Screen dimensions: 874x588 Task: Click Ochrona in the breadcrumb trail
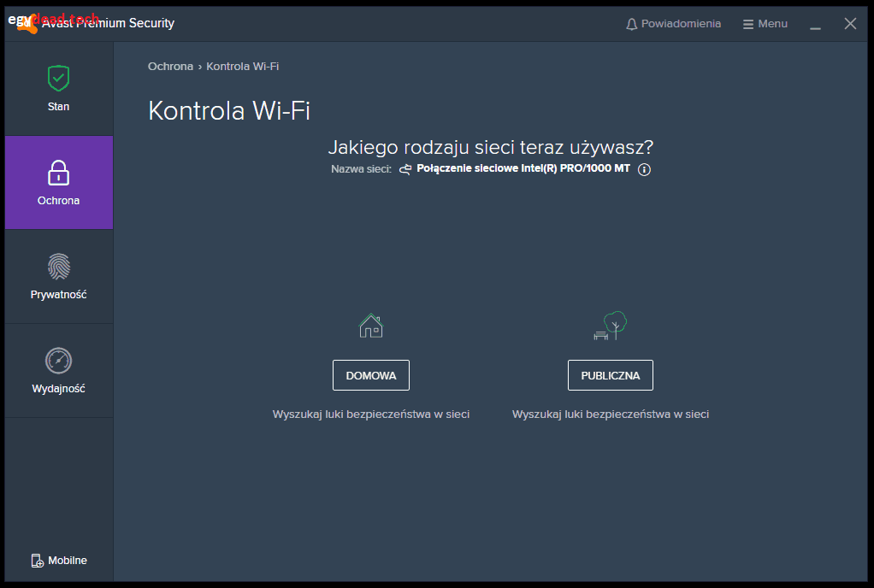pyautogui.click(x=170, y=66)
